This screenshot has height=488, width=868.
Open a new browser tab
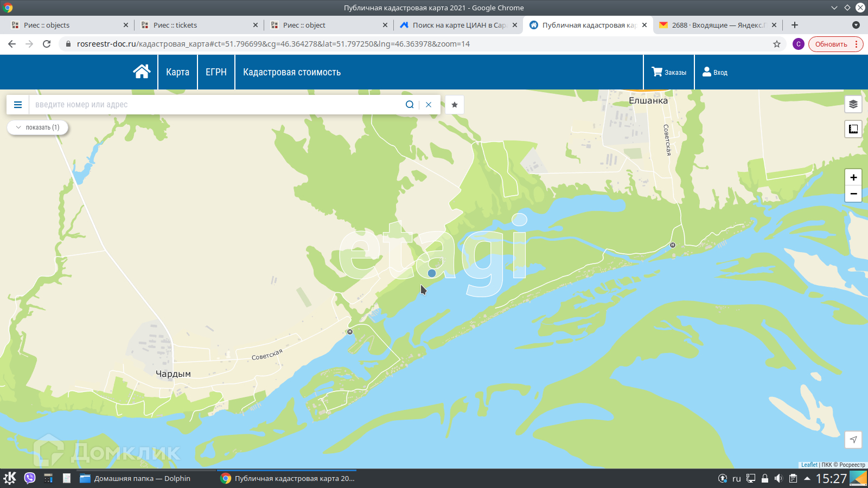[795, 25]
